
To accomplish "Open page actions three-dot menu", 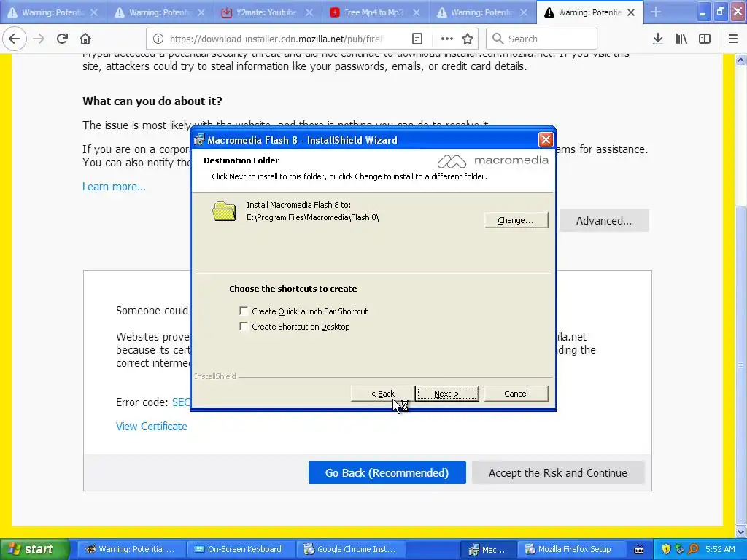I will pos(446,39).
